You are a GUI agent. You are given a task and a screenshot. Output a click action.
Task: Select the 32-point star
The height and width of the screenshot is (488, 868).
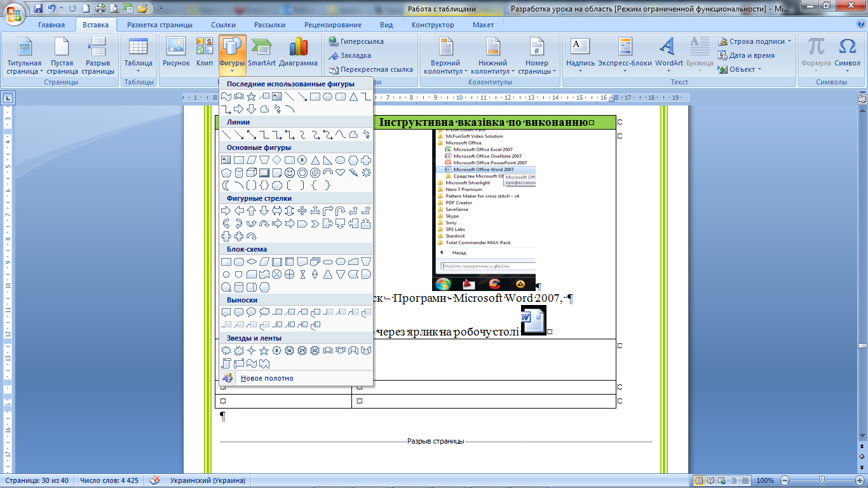point(315,351)
